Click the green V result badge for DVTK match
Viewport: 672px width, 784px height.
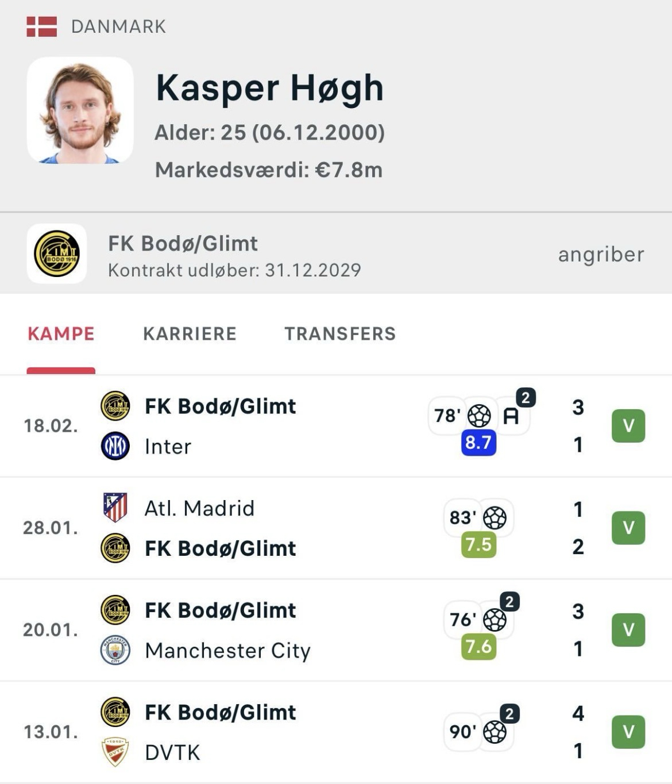point(628,732)
